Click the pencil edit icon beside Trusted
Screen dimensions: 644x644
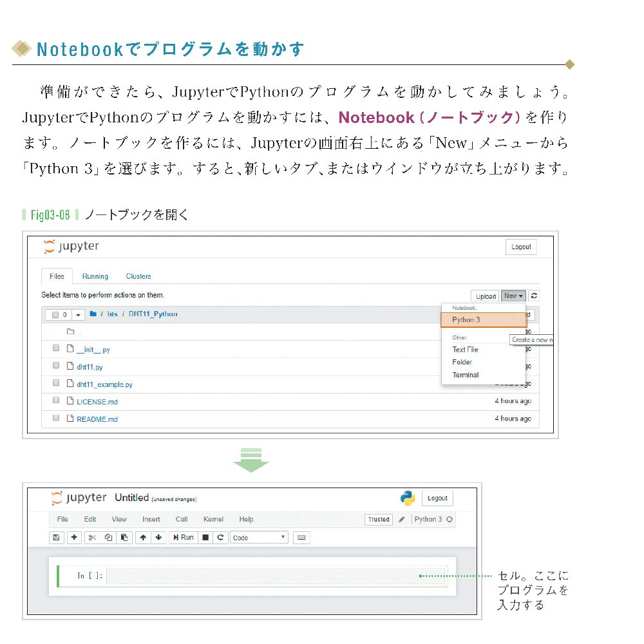tap(402, 520)
